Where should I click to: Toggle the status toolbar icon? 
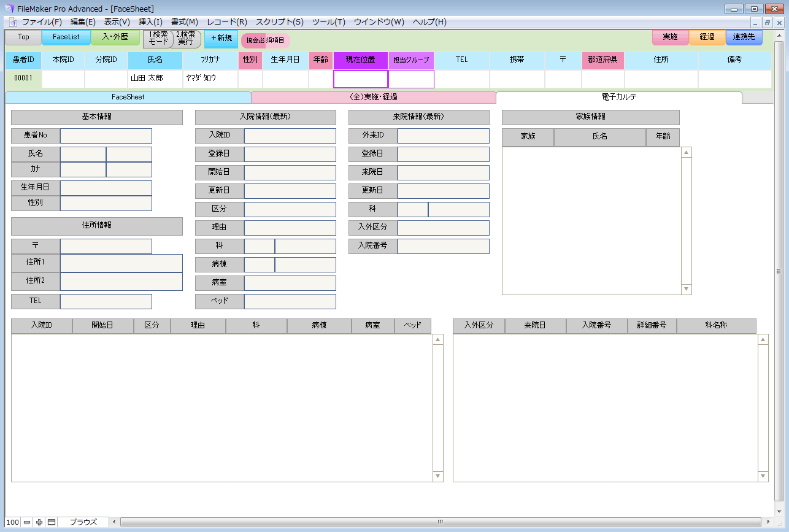coord(52,522)
